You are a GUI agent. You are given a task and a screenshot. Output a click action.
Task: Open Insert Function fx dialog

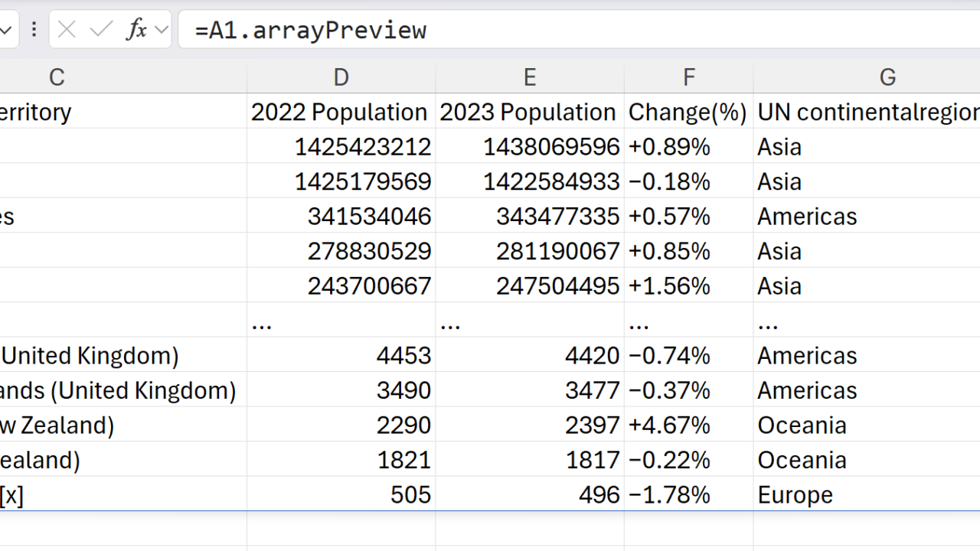click(136, 30)
